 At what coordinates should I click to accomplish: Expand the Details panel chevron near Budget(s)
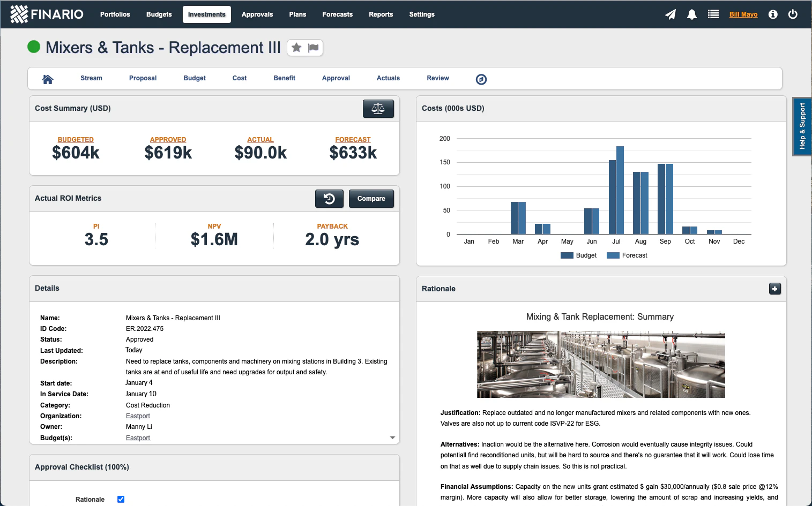click(392, 437)
